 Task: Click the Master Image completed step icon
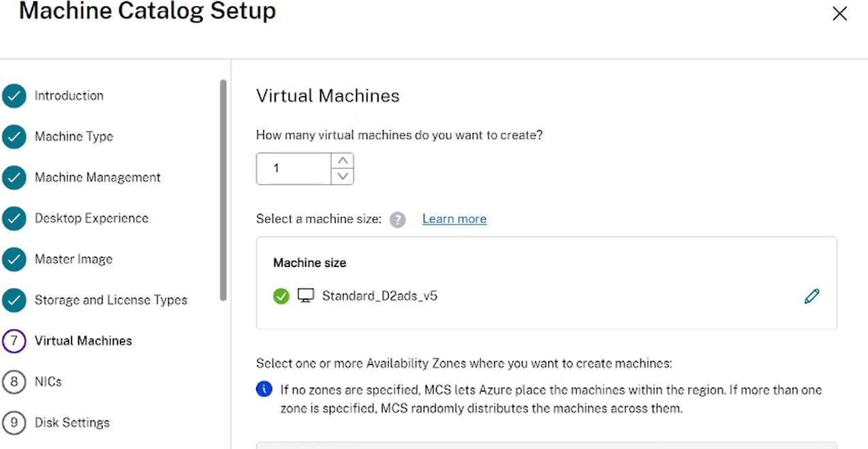(x=14, y=260)
